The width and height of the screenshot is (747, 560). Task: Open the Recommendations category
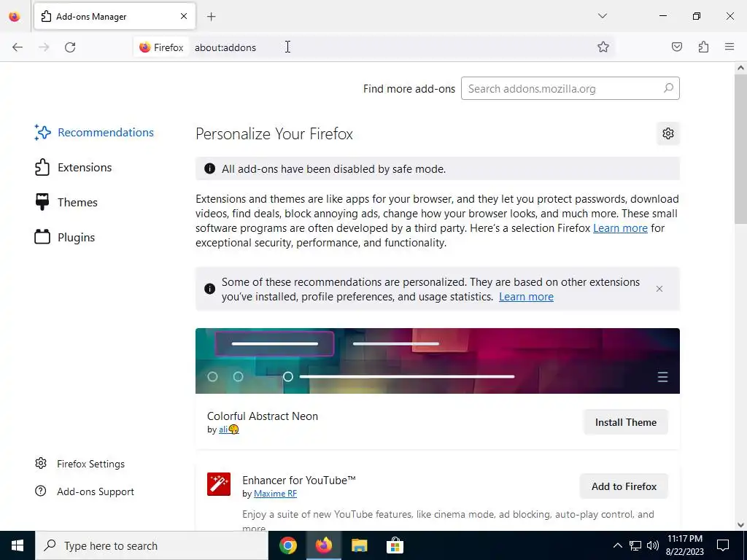click(x=94, y=133)
